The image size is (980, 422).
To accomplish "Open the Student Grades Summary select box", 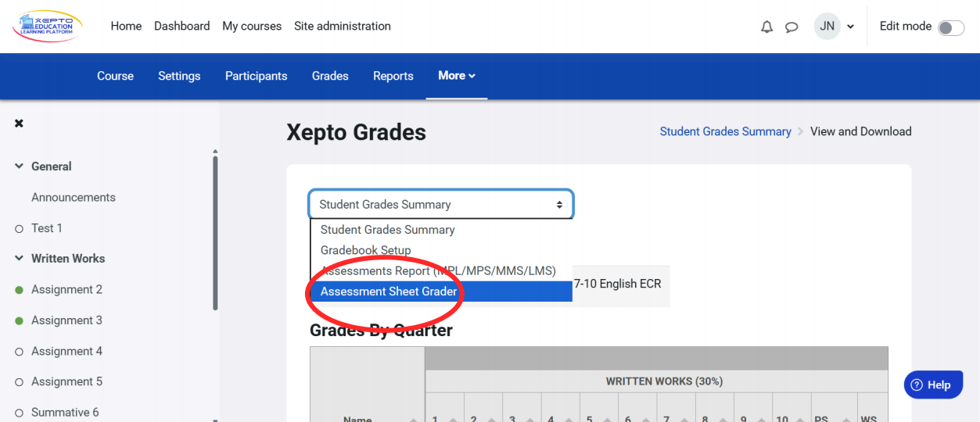I will click(441, 205).
